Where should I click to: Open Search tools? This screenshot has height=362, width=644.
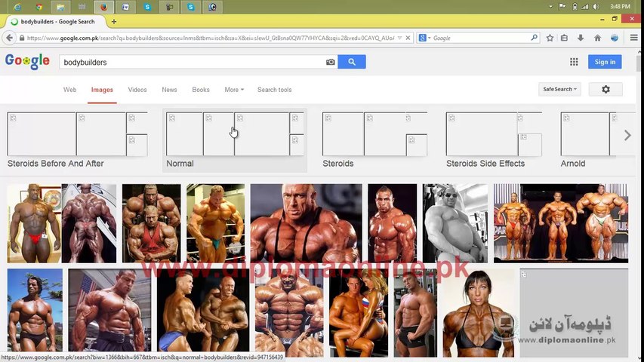pyautogui.click(x=274, y=90)
